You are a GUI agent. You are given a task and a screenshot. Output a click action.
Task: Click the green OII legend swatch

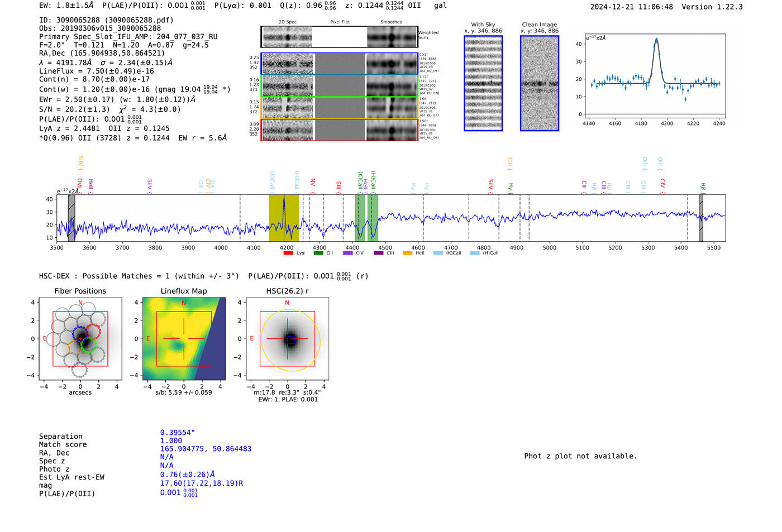318,253
